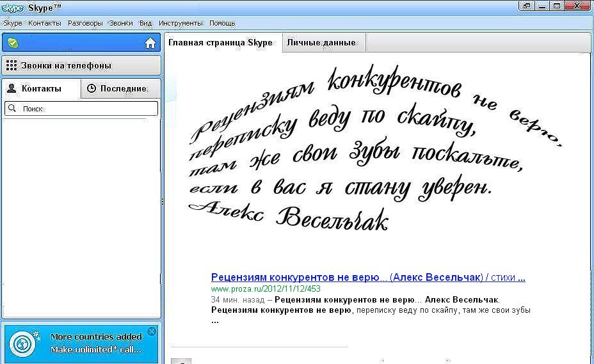Image resolution: width=594 pixels, height=364 pixels.
Task: Click the green online status icon
Action: click(x=13, y=44)
